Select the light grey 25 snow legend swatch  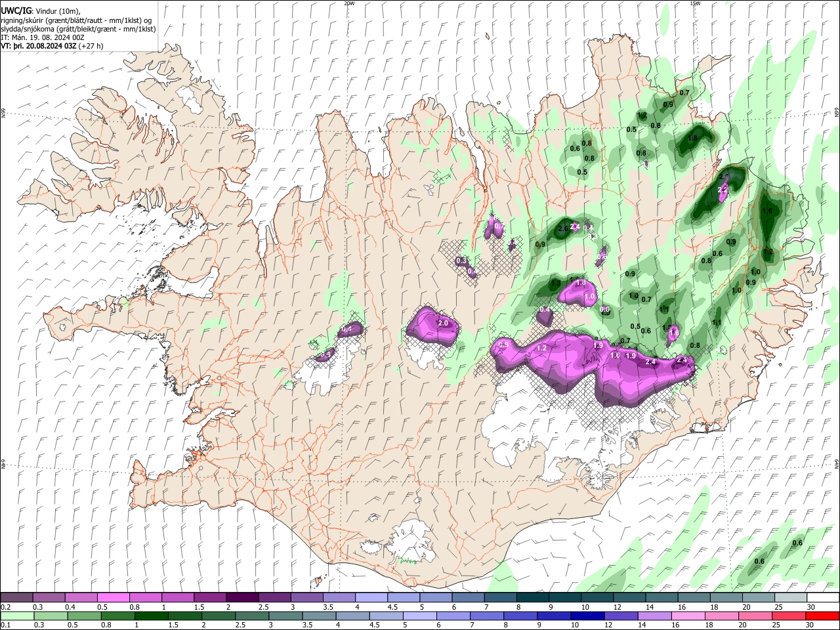pyautogui.click(x=791, y=598)
